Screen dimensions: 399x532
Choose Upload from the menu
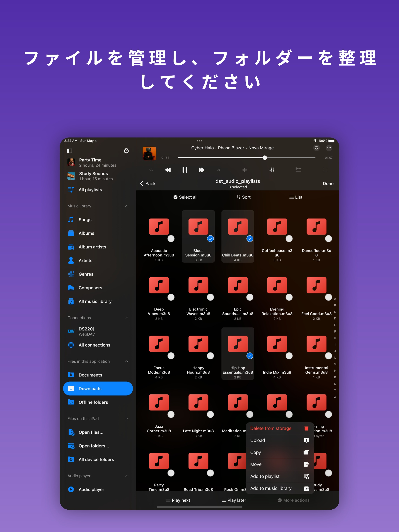click(280, 440)
